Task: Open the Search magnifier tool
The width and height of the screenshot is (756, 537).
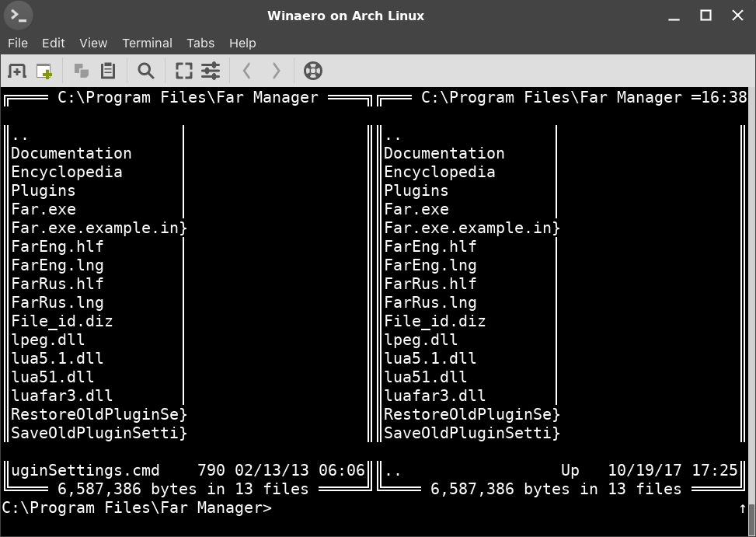Action: point(145,71)
